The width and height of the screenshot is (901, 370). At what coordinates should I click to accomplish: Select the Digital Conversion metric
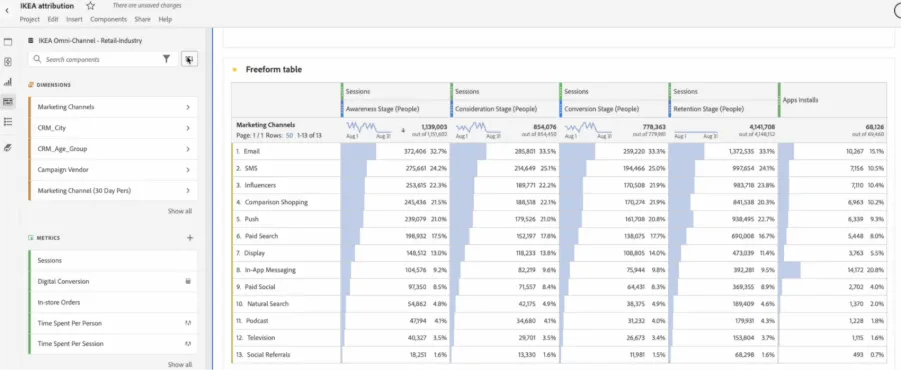113,282
